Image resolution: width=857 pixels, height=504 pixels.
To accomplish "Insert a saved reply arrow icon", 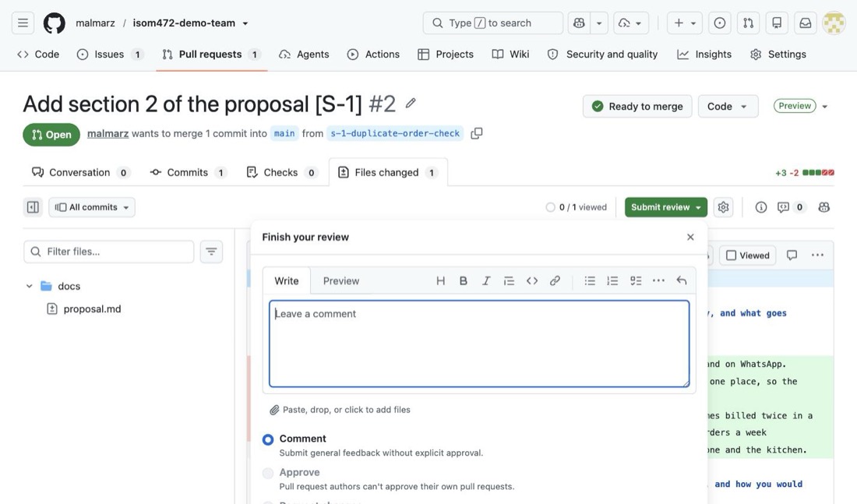I will (x=682, y=281).
